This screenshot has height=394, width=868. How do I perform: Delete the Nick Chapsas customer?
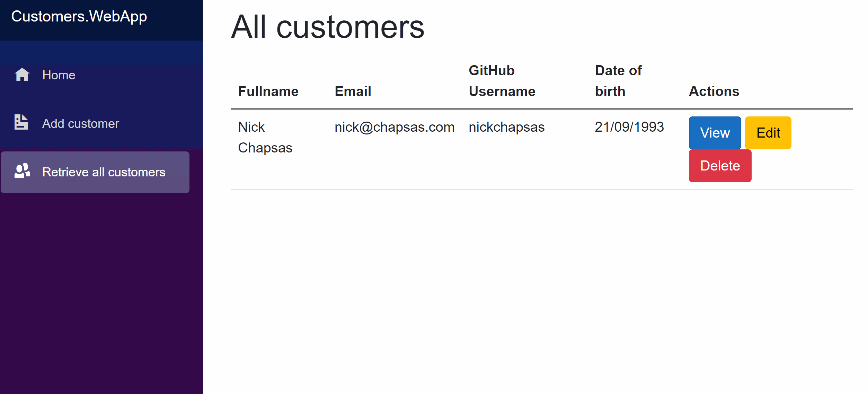point(720,166)
